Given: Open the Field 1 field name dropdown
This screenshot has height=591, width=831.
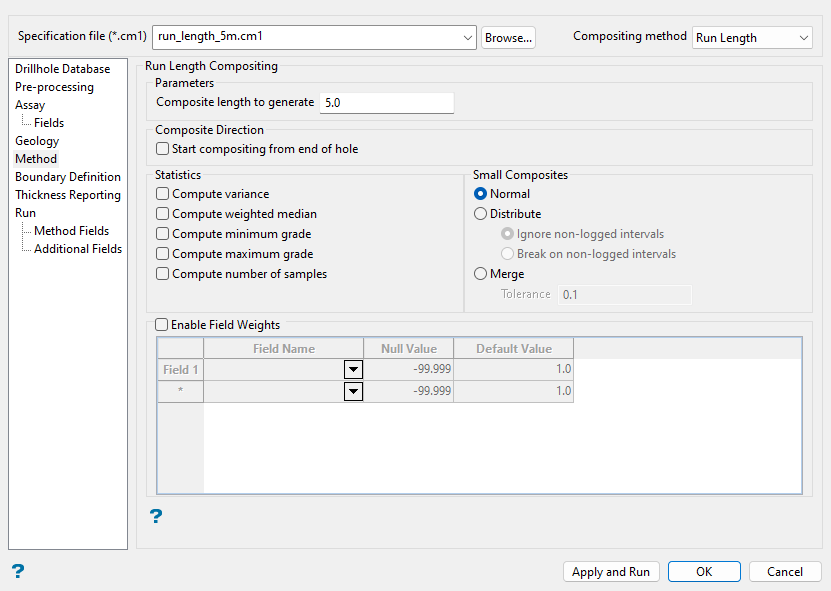Looking at the screenshot, I should tap(352, 369).
